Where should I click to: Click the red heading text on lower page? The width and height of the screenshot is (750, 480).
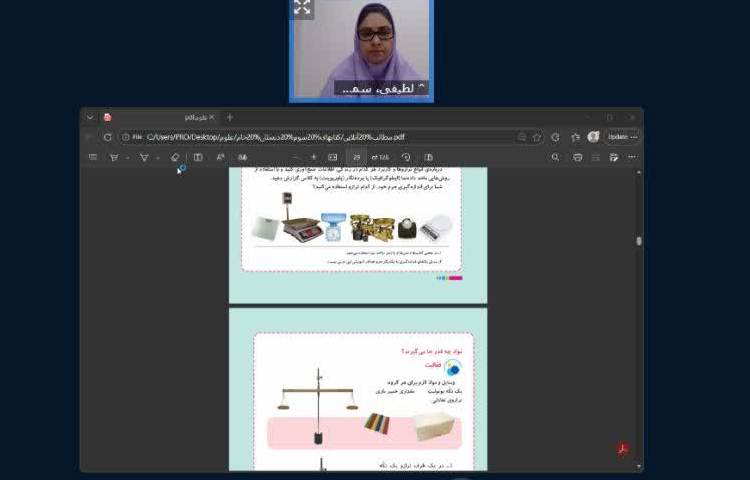(x=432, y=351)
